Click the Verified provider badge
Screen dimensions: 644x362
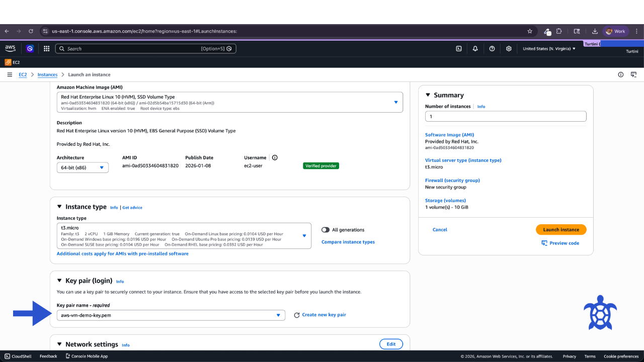coord(321,166)
